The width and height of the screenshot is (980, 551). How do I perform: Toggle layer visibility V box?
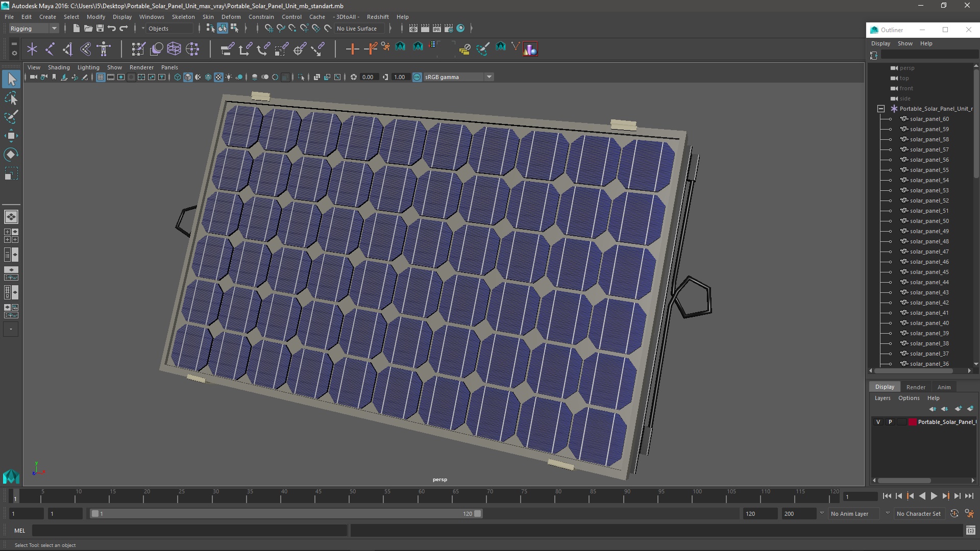[x=878, y=422]
